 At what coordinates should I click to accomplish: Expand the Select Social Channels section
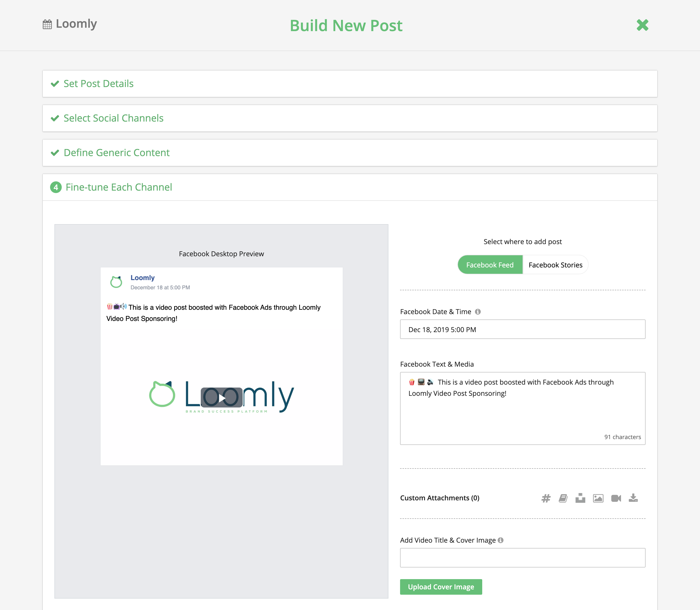tap(113, 118)
